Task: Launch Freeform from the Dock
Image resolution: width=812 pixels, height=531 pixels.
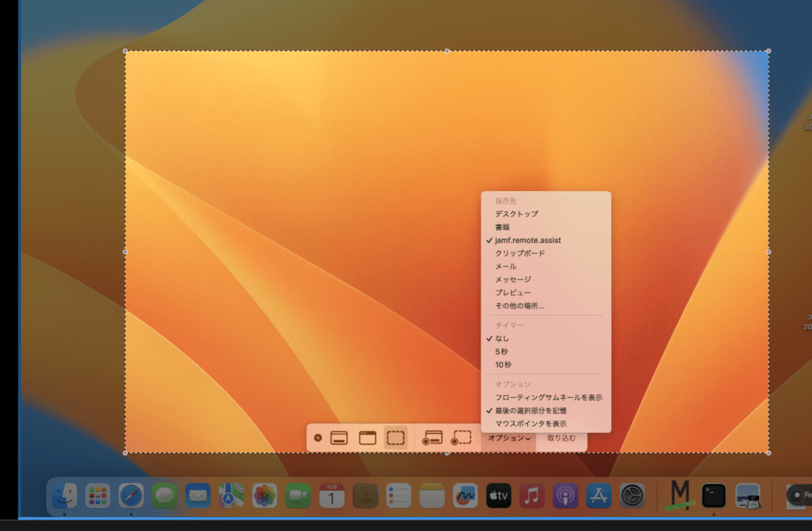Action: 466,496
